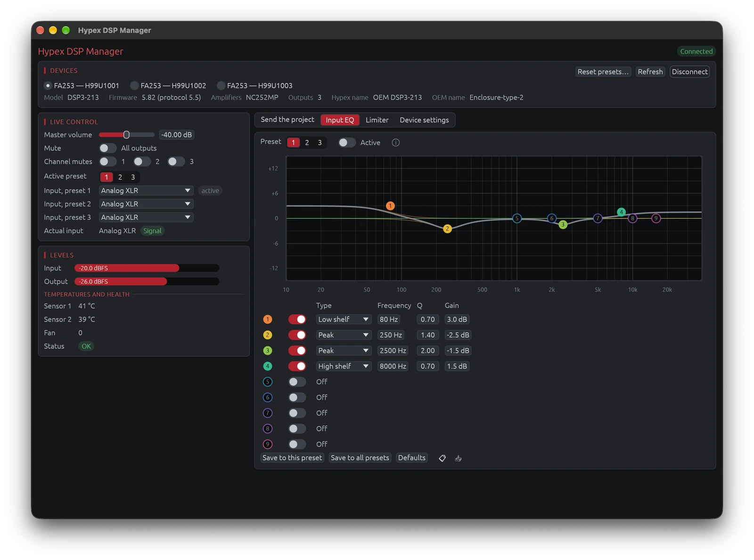Viewport: 754px width, 560px height.
Task: Open Input, preset 3 dropdown
Action: click(146, 217)
